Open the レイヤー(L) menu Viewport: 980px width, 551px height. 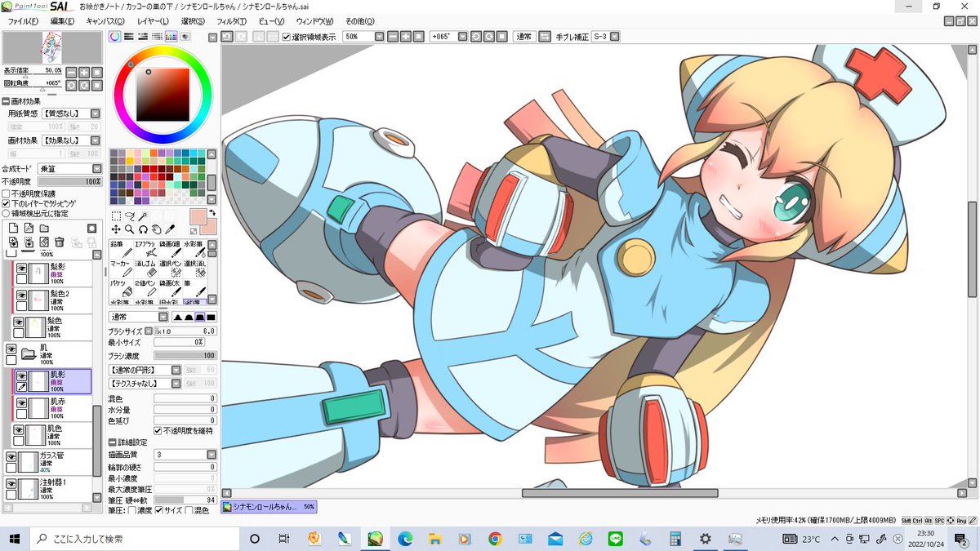pos(153,21)
